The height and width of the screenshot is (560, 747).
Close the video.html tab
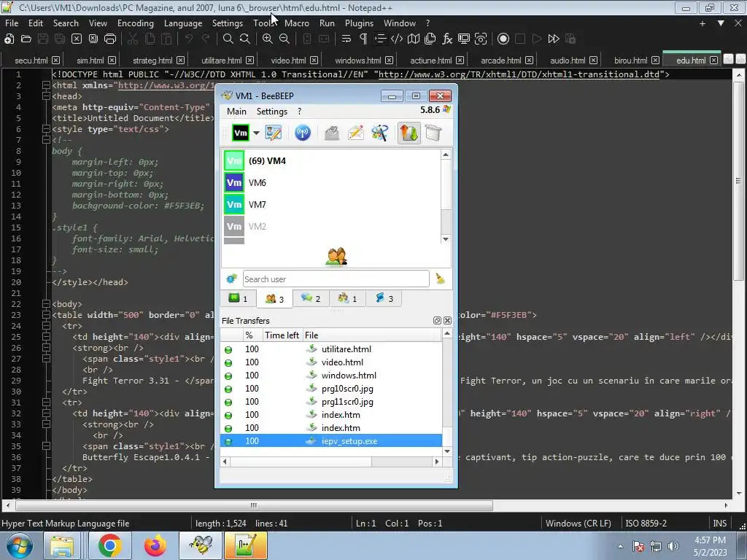point(314,61)
